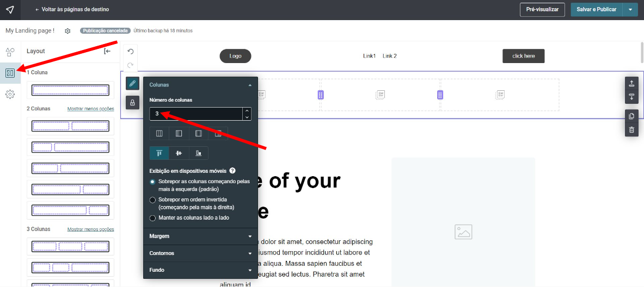The image size is (644, 287).
Task: Move section down with download-arrow icon
Action: (x=631, y=98)
